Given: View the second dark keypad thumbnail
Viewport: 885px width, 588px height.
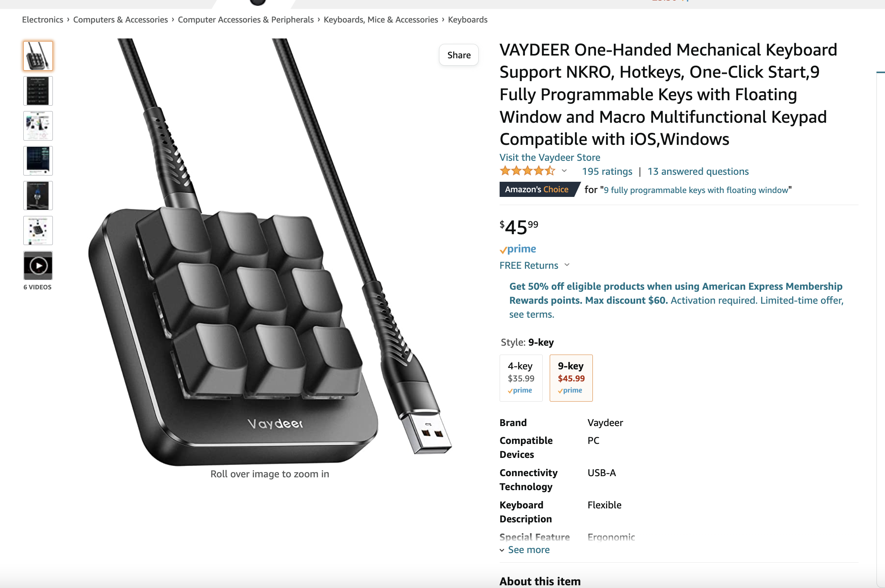Looking at the screenshot, I should tap(38, 91).
